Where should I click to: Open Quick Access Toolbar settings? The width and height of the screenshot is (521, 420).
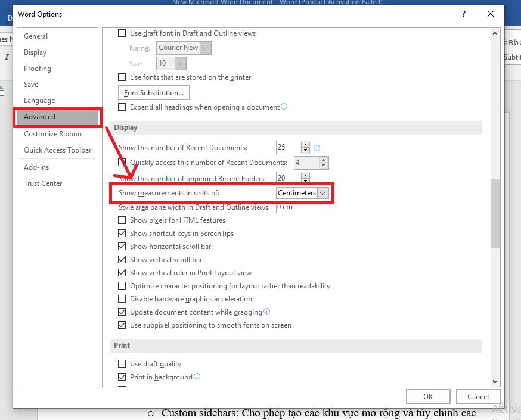pos(57,150)
